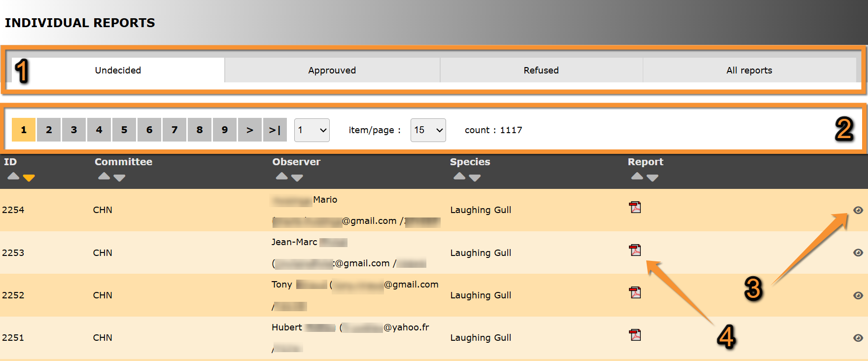
Task: Click eye icon for record 2253
Action: pyautogui.click(x=858, y=253)
